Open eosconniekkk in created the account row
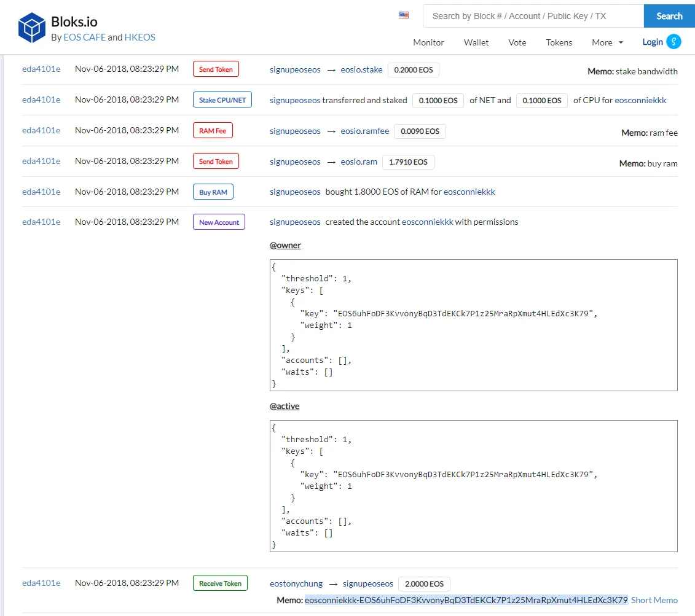The height and width of the screenshot is (616, 695). click(x=427, y=222)
